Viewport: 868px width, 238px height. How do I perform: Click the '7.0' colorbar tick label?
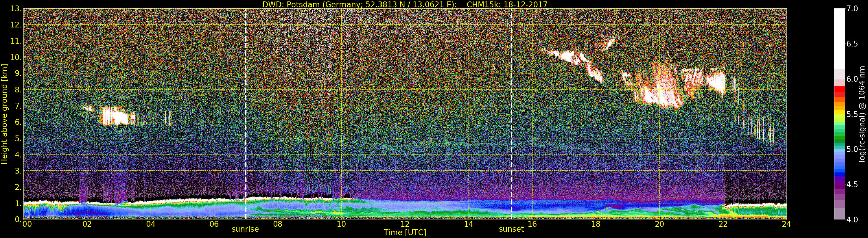coord(852,9)
